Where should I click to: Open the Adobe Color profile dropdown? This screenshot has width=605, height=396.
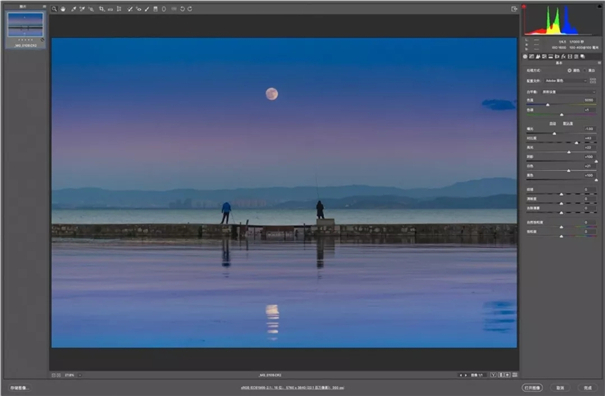(566, 81)
